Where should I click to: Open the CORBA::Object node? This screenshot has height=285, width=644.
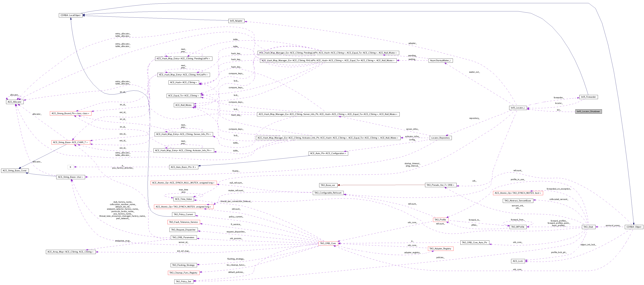(634, 227)
